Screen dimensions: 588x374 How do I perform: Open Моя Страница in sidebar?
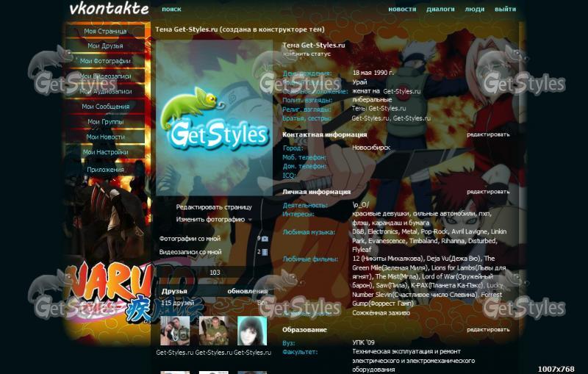[105, 31]
